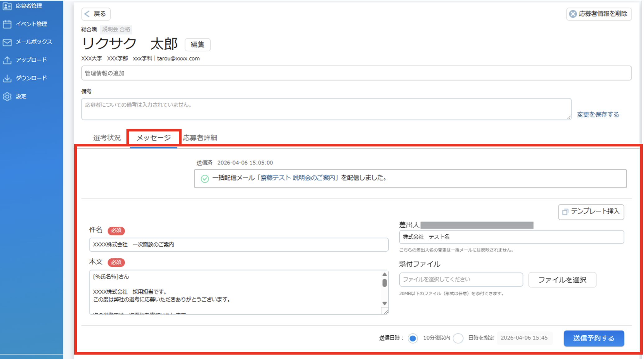Image resolution: width=644 pixels, height=359 pixels.
Task: Click the 件名 subject input field
Action: 239,245
